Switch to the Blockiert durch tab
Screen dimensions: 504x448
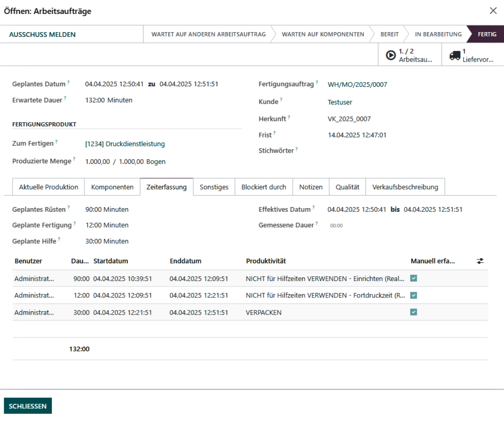pos(264,187)
